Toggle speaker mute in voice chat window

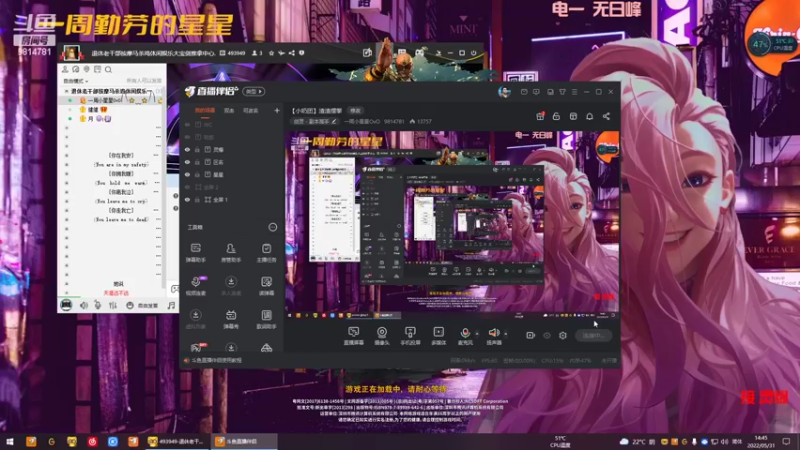84,305
